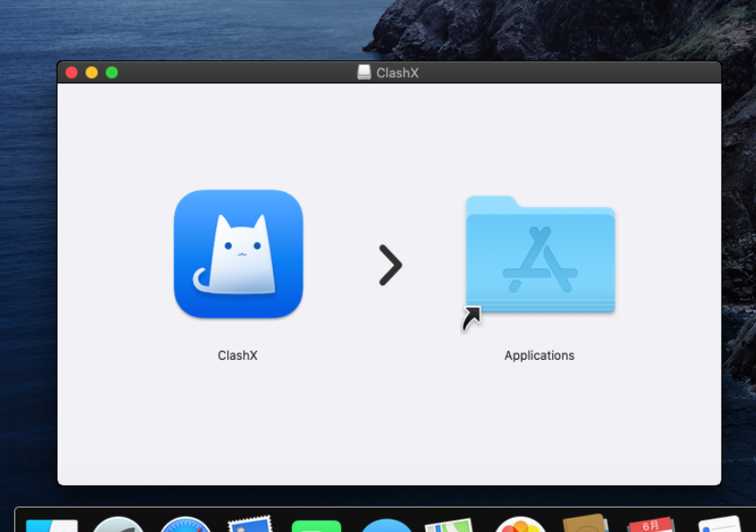Close the ClashX disk image window
756x532 pixels.
(71, 73)
